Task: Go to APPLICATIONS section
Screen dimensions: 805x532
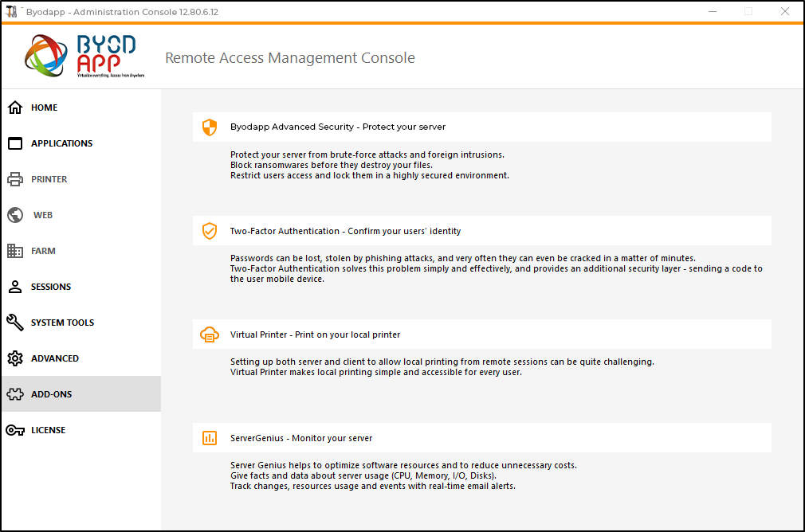Action: click(81, 143)
